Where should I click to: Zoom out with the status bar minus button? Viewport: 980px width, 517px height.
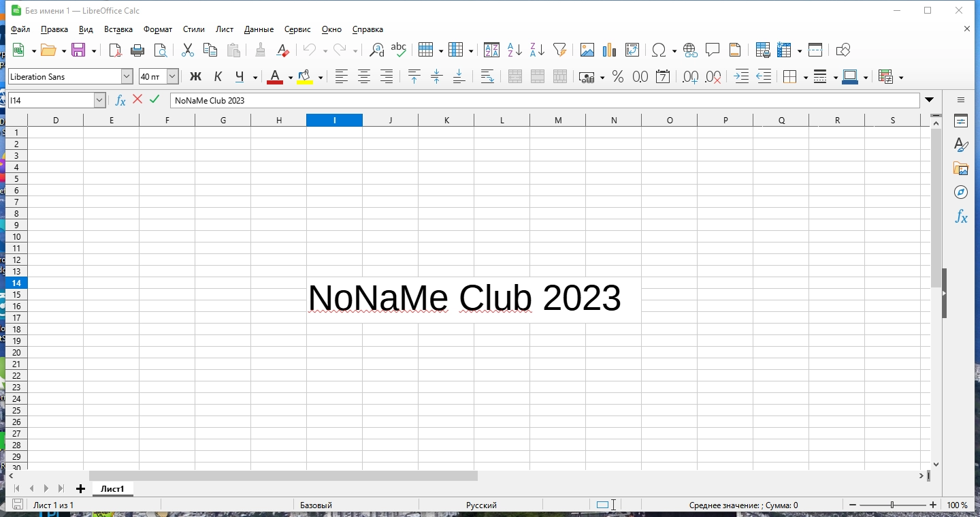pos(853,505)
